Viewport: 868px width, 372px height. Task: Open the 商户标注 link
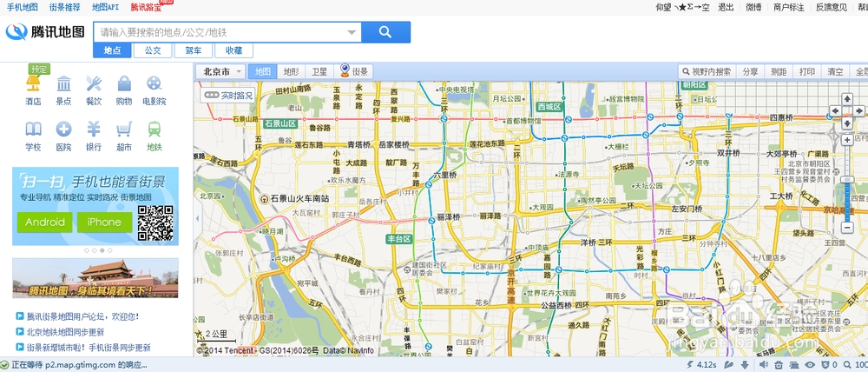[789, 7]
